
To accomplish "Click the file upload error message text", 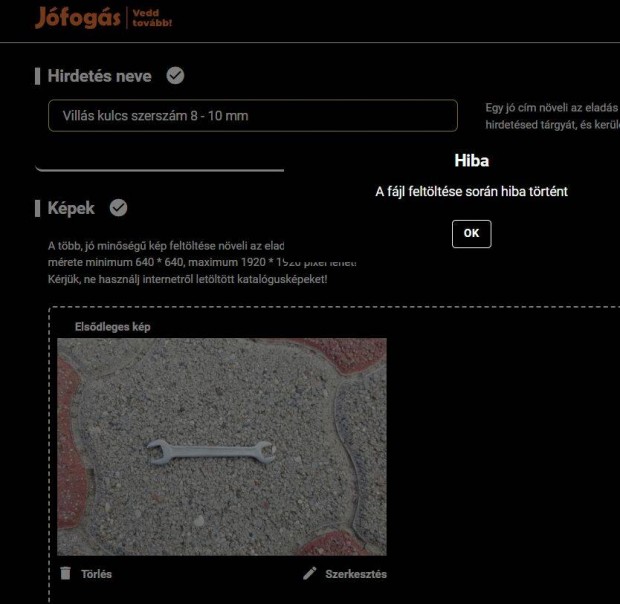I will coord(471,192).
